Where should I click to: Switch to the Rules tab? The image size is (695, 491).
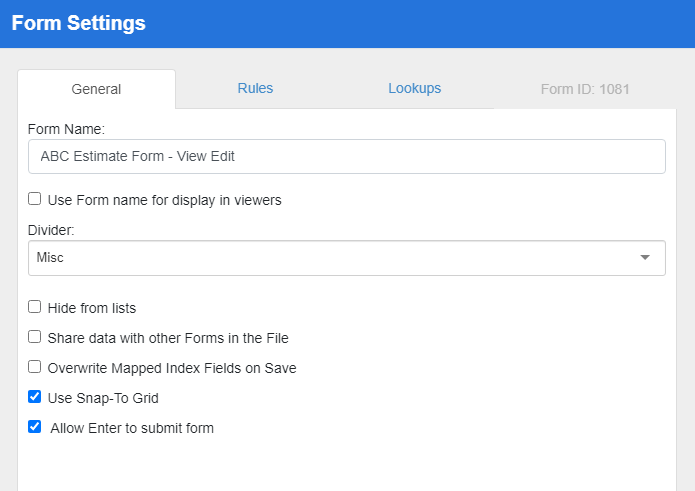coord(255,88)
